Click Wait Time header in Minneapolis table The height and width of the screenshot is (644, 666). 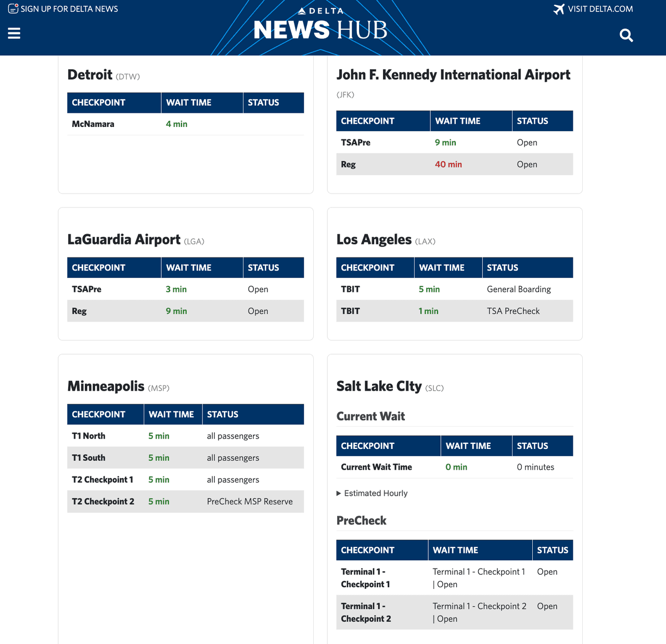point(171,414)
